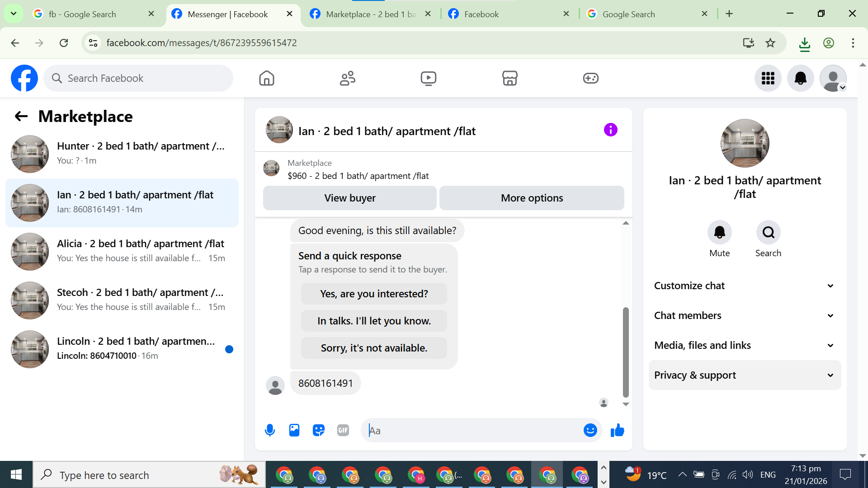Open the emoji picker in the message box
This screenshot has height=488, width=868.
coord(590,430)
